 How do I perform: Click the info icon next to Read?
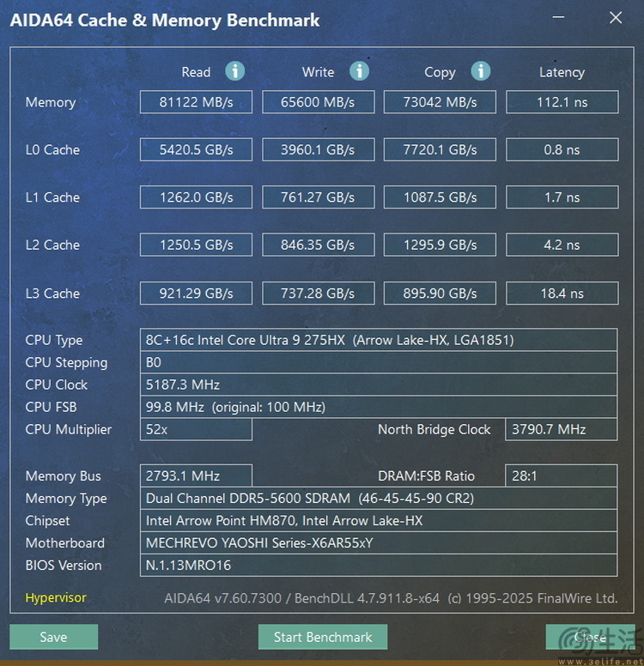click(x=234, y=71)
